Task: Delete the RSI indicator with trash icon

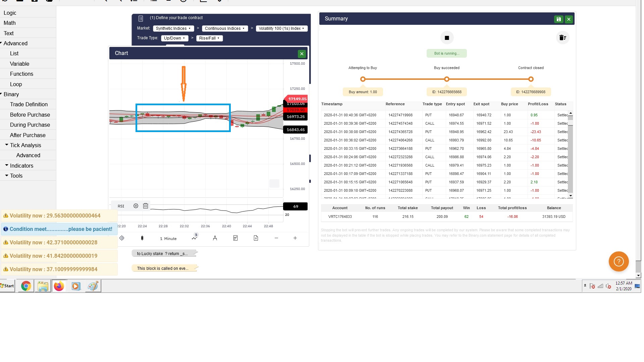Action: tap(145, 206)
